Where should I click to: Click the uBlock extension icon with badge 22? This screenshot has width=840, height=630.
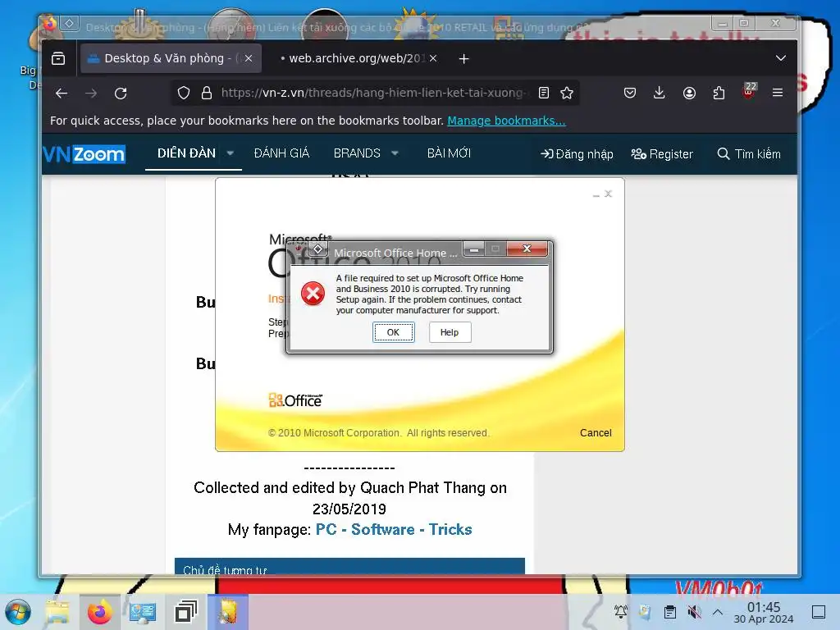[x=749, y=91]
